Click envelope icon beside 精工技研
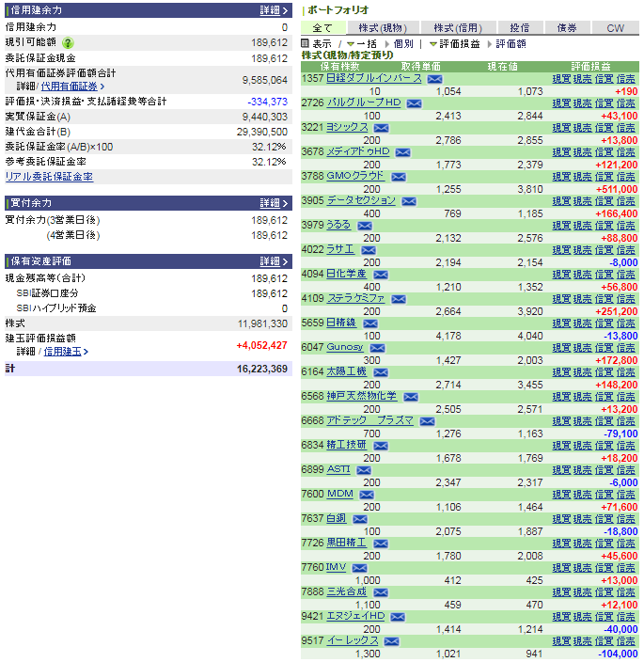 [381, 447]
